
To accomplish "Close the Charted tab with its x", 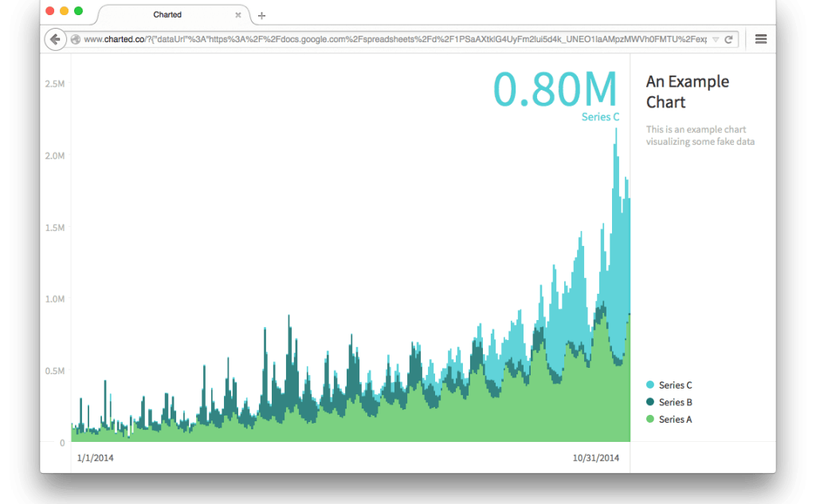I will (238, 14).
